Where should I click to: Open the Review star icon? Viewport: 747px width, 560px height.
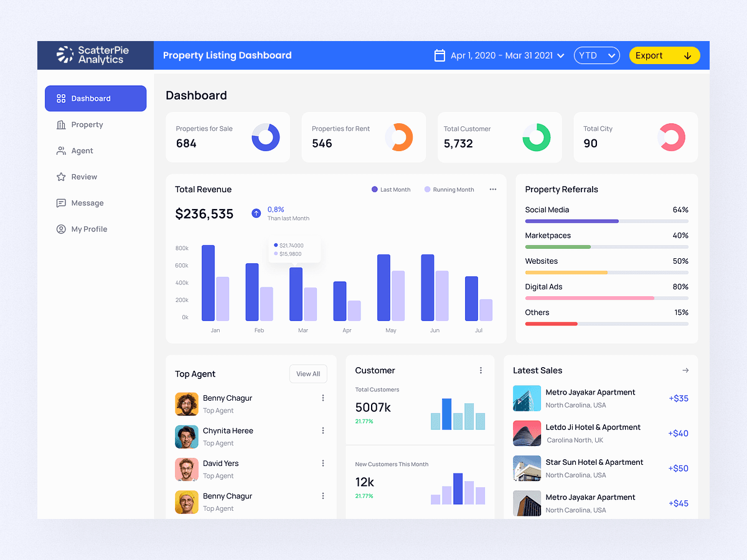pyautogui.click(x=61, y=177)
